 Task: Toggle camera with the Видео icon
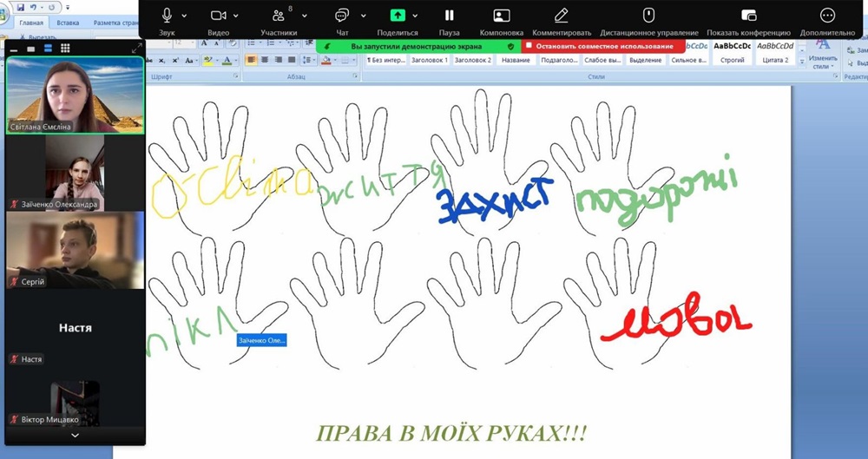point(219,16)
